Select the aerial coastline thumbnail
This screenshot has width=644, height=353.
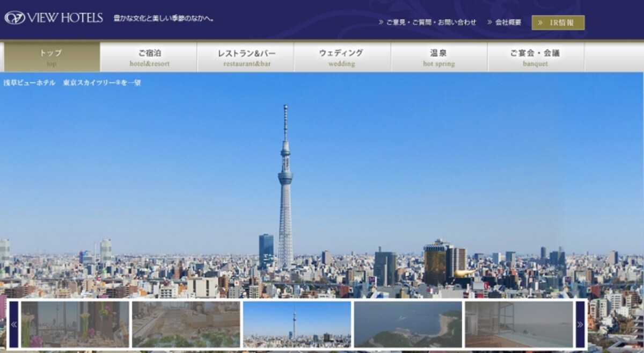pyautogui.click(x=408, y=324)
